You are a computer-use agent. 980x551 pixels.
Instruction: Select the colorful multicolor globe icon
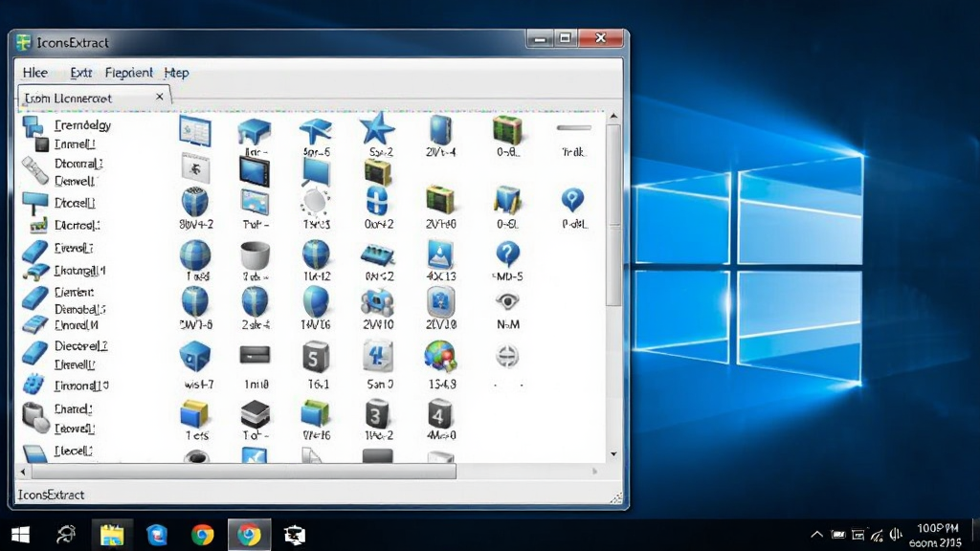point(440,357)
